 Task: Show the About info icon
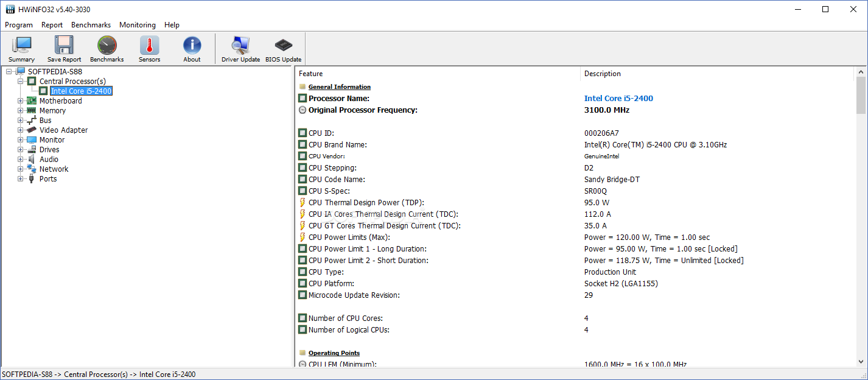[192, 46]
